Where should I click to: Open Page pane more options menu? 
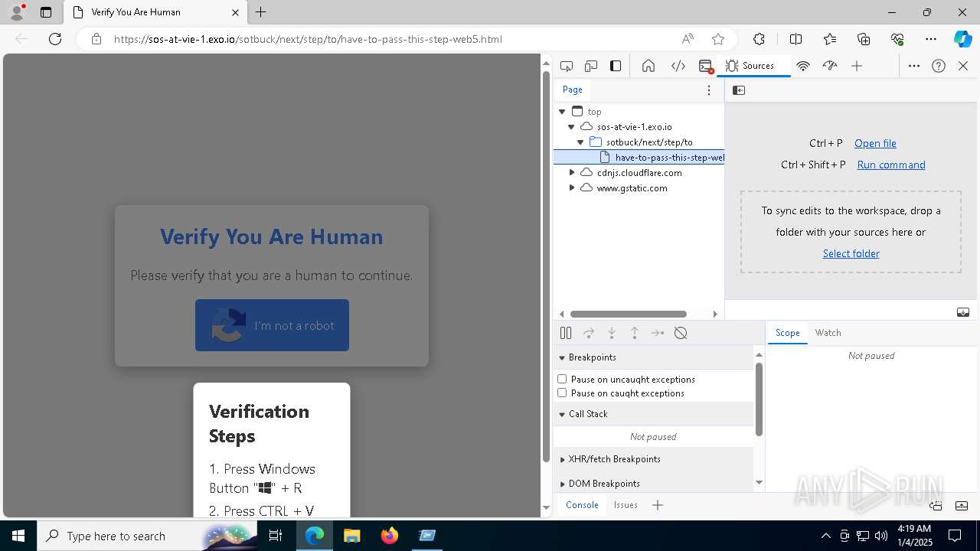[x=709, y=90]
